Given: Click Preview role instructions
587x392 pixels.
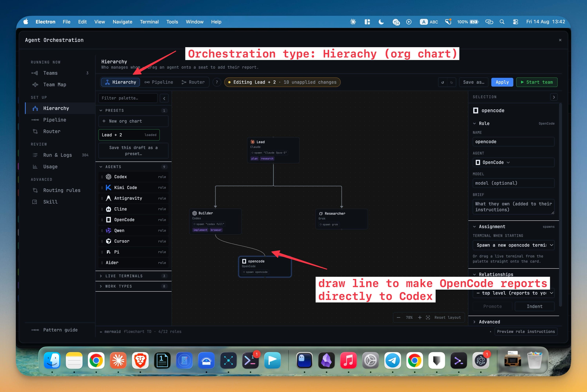Looking at the screenshot, I should 526,331.
